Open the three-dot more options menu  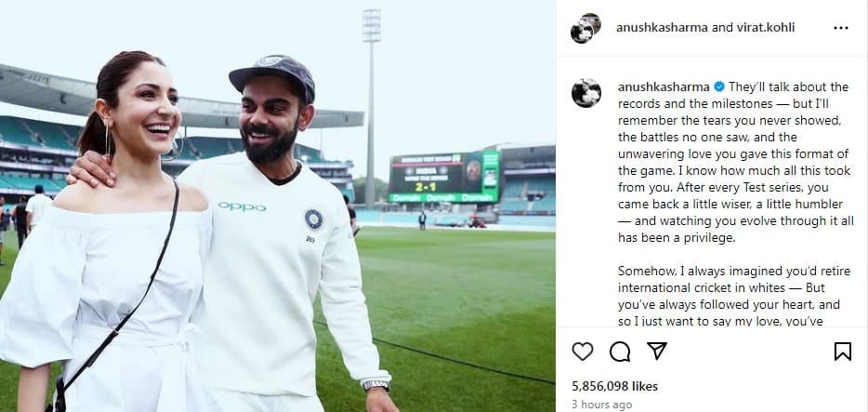tap(841, 28)
